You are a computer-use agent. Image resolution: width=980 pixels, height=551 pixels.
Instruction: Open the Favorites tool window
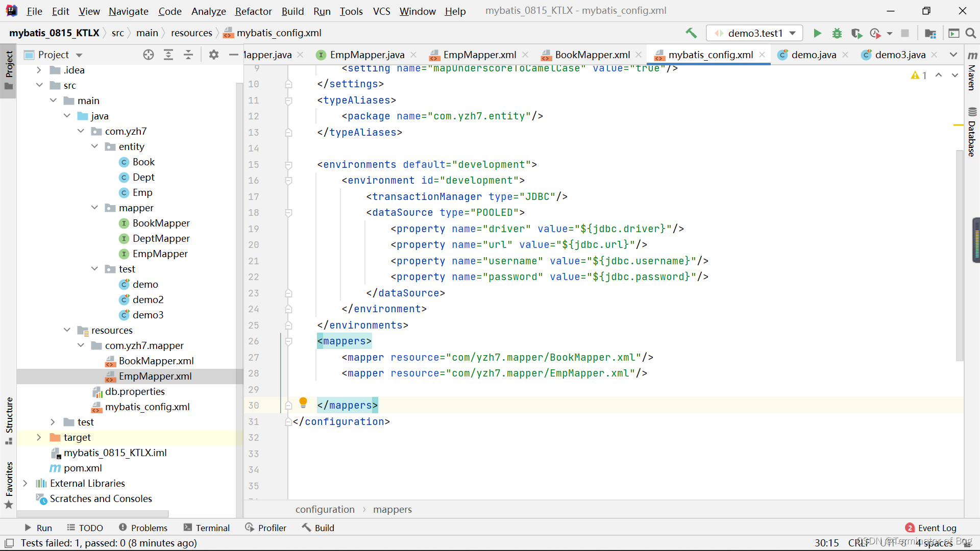pos(9,485)
